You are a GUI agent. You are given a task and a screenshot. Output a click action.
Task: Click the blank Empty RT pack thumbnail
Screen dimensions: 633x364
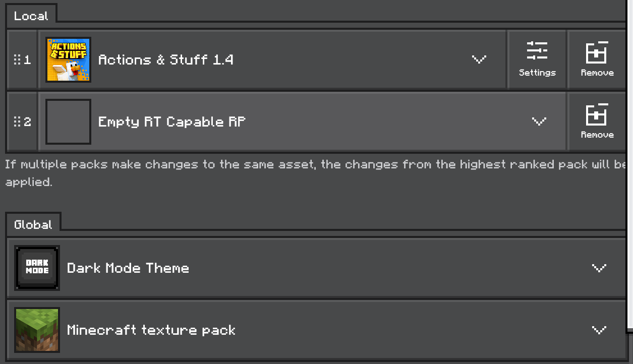coord(68,122)
